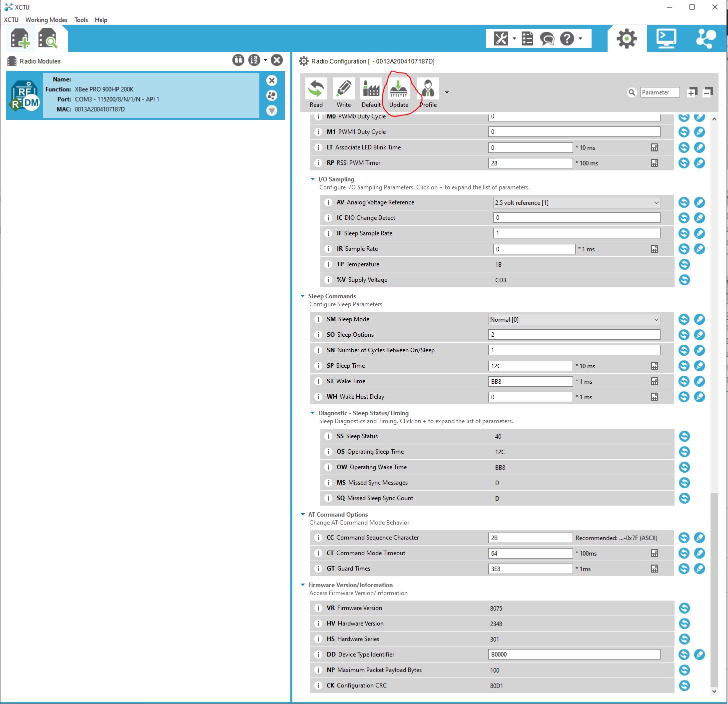Click Write radio settings button
Screen dimensions: 728x704
tap(344, 93)
